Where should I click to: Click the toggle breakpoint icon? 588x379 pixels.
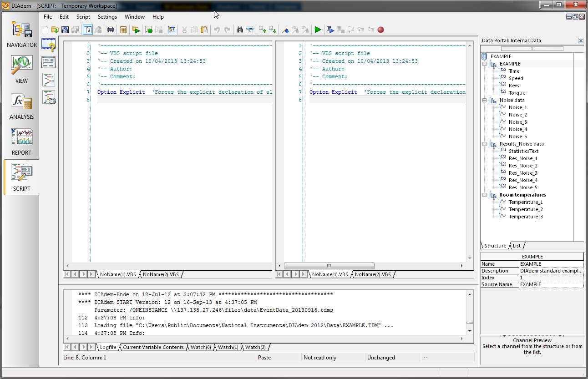pyautogui.click(x=285, y=30)
